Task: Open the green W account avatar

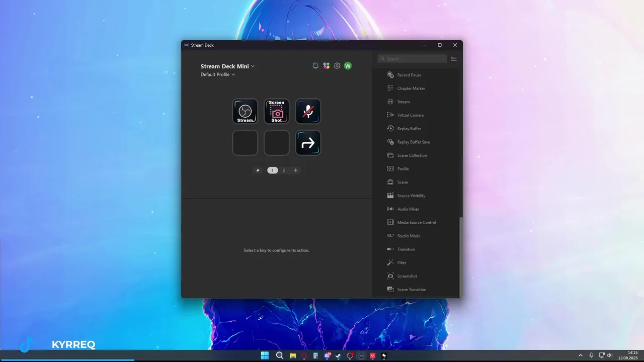Action: (348, 66)
